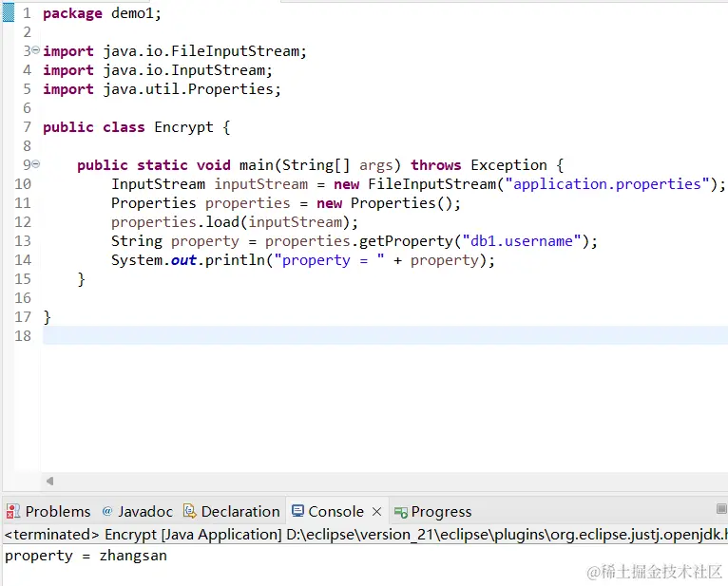Click the Problems tab icon
Screen dimensions: 728x586
click(x=13, y=511)
